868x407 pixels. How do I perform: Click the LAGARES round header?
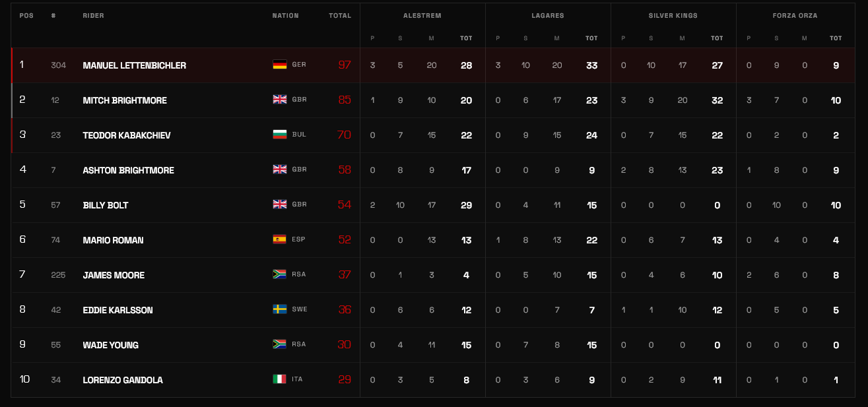tap(548, 16)
